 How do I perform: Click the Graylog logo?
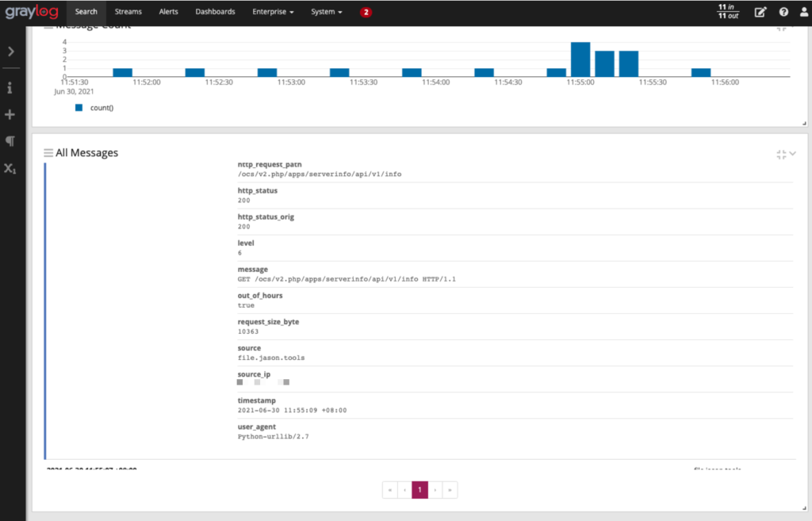[32, 11]
